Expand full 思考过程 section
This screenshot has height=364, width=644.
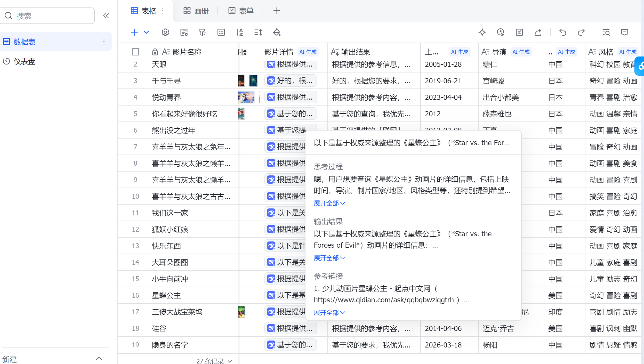point(329,203)
